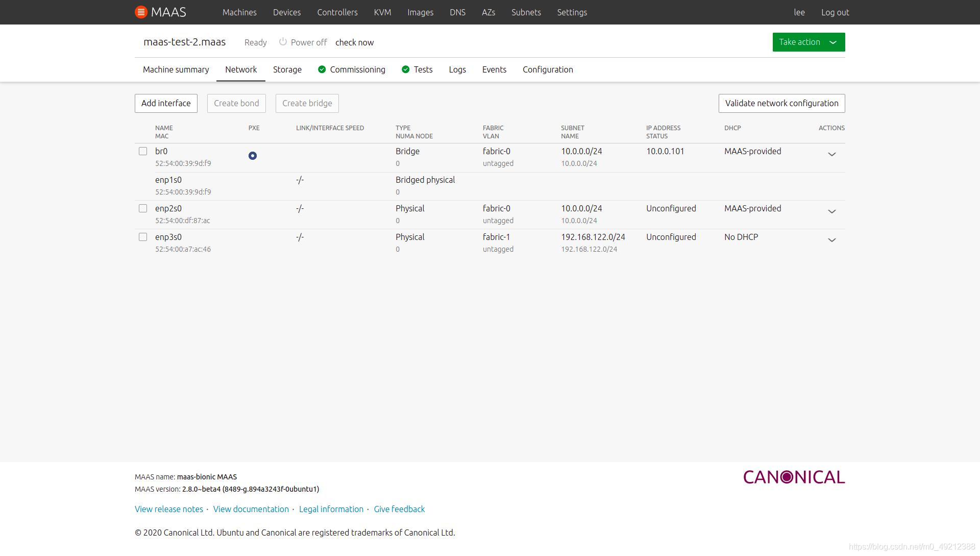Switch to the Storage tab
Viewport: 980px width, 556px height.
coord(287,69)
